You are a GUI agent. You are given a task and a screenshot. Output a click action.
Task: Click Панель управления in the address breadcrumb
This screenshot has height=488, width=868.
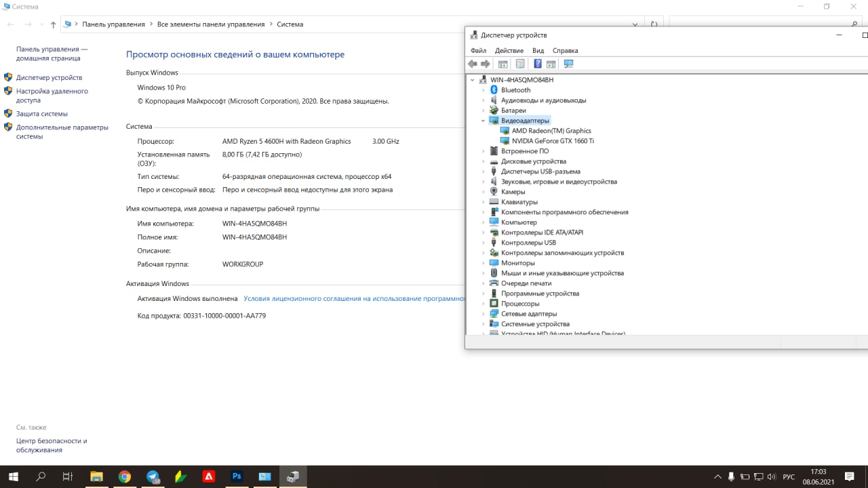pyautogui.click(x=113, y=24)
